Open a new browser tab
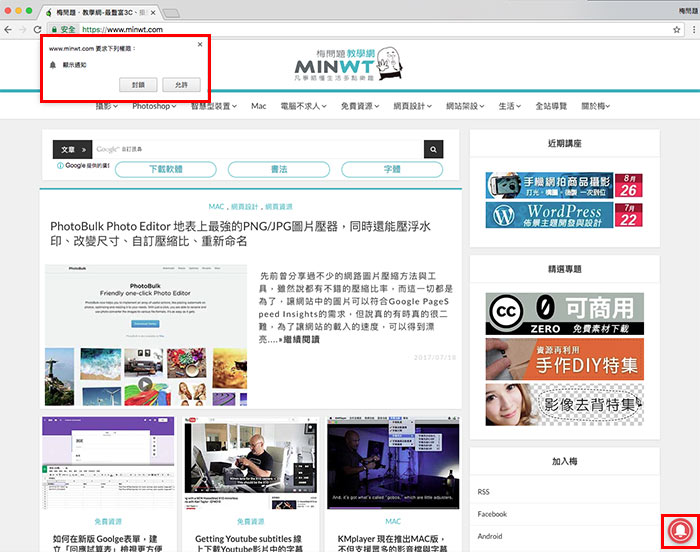This screenshot has width=700, height=552. tap(171, 13)
